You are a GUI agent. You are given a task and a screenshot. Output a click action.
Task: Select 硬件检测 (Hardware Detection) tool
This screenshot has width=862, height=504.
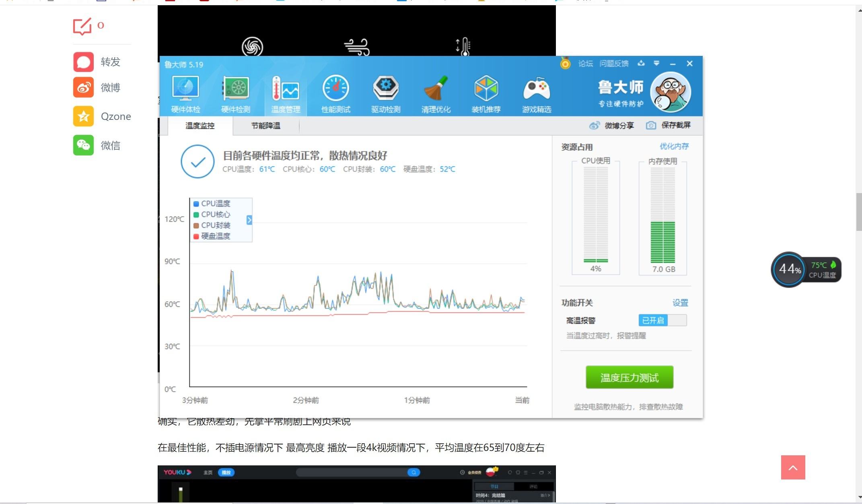[x=236, y=93]
